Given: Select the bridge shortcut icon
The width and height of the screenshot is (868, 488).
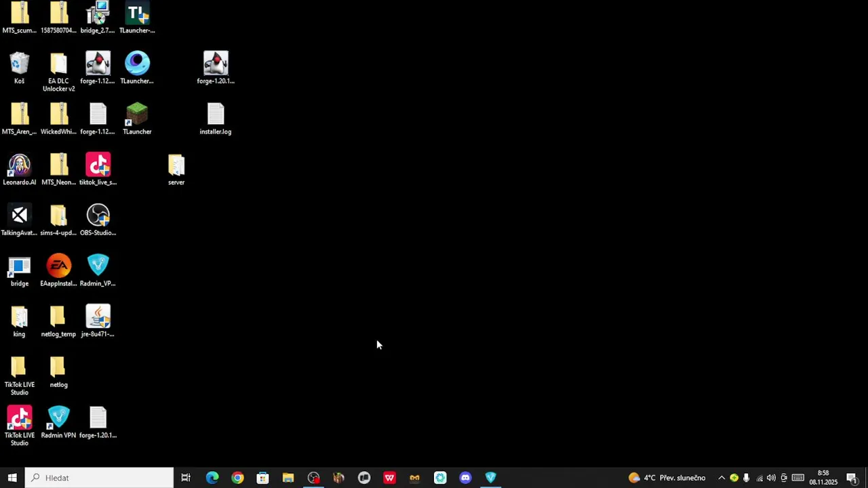Looking at the screenshot, I should (x=20, y=266).
